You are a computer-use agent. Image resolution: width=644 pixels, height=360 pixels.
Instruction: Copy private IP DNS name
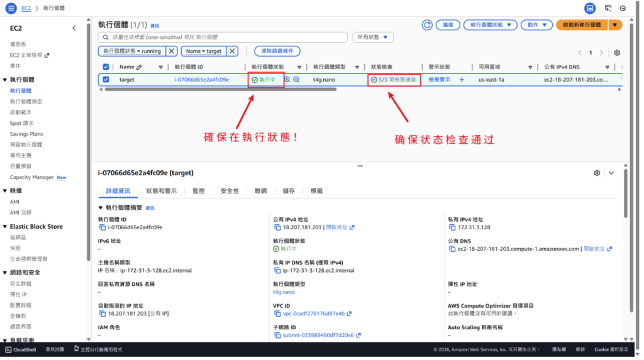click(x=279, y=272)
